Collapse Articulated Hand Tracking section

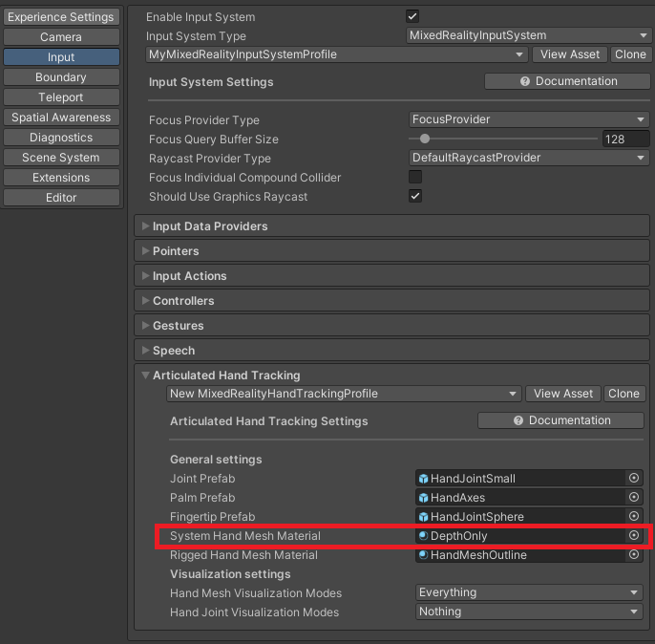[x=145, y=376]
